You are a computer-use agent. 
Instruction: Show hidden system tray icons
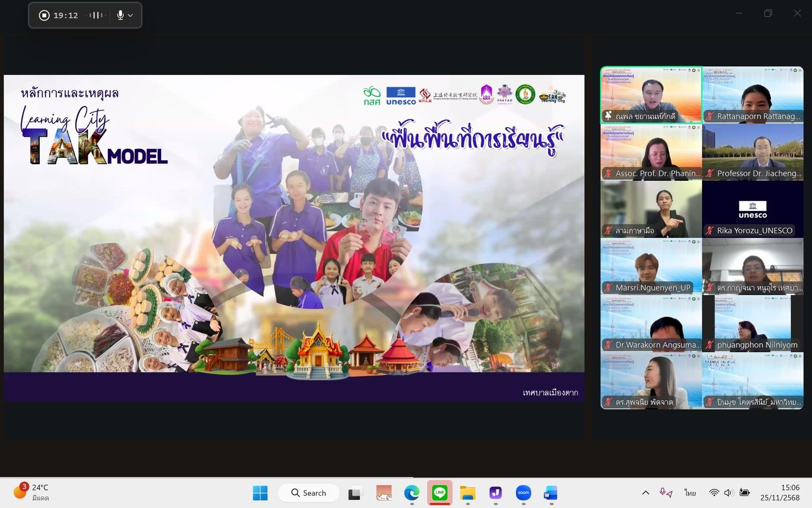click(x=645, y=493)
